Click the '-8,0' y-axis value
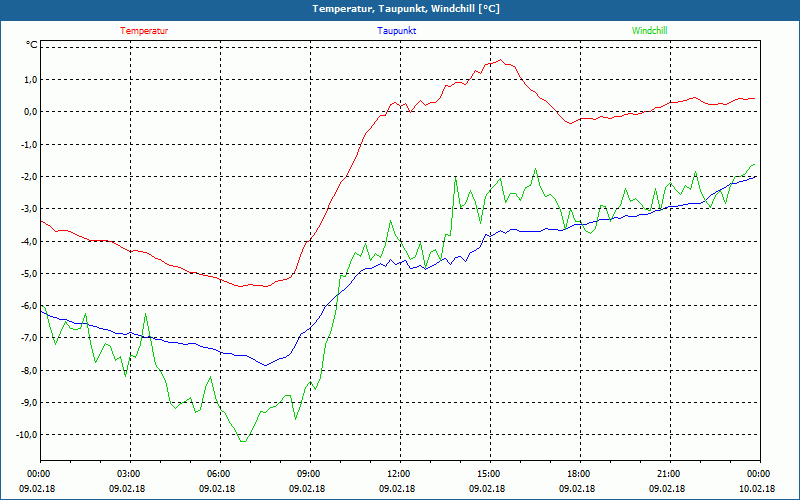The width and height of the screenshot is (800, 500). click(29, 370)
